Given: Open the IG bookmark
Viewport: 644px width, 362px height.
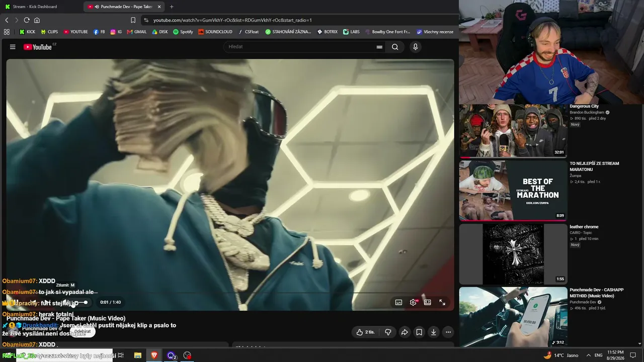Looking at the screenshot, I should 116,32.
